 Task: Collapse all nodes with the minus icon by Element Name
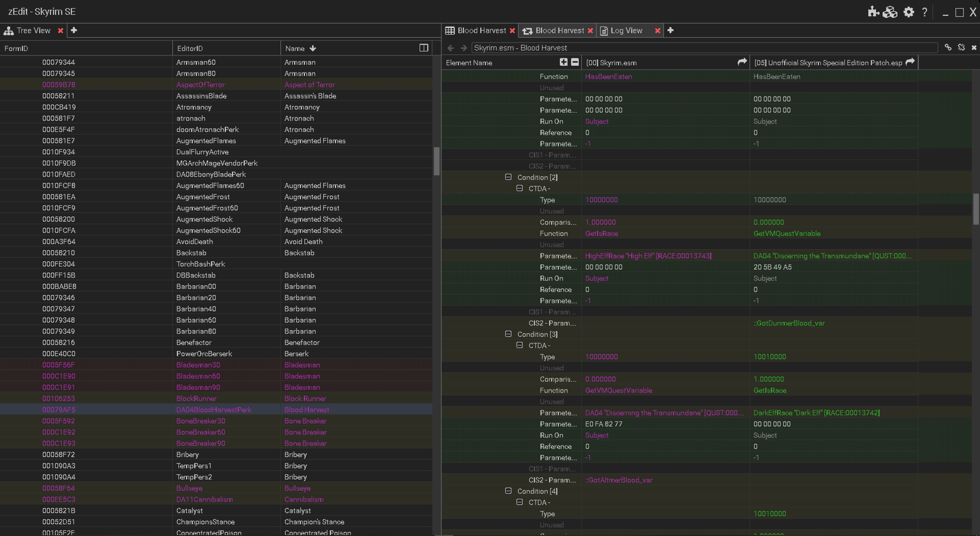pyautogui.click(x=575, y=62)
